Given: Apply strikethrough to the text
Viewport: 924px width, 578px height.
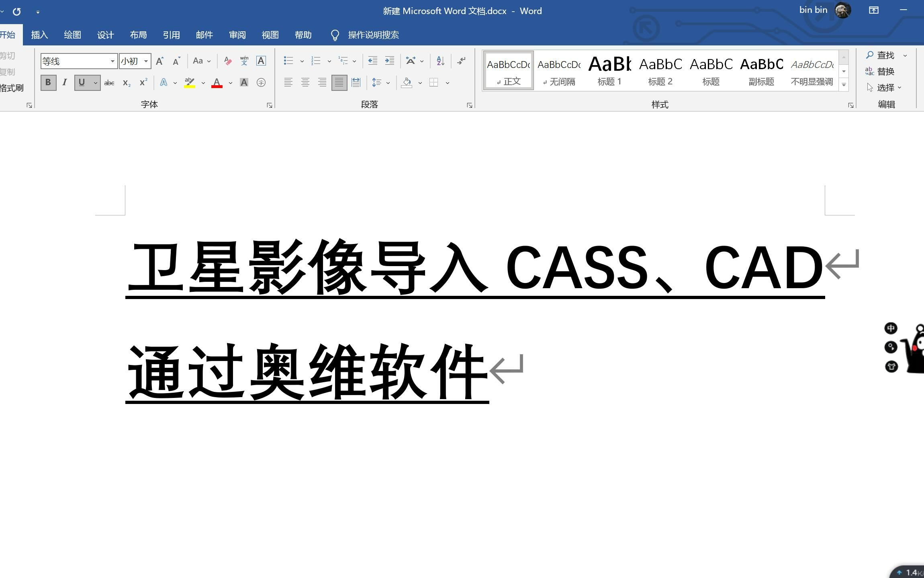Looking at the screenshot, I should [109, 83].
